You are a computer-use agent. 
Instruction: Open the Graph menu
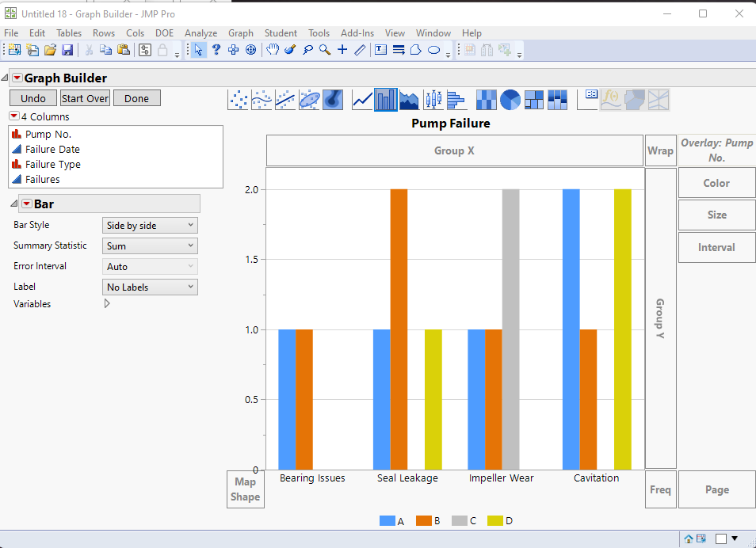[241, 32]
